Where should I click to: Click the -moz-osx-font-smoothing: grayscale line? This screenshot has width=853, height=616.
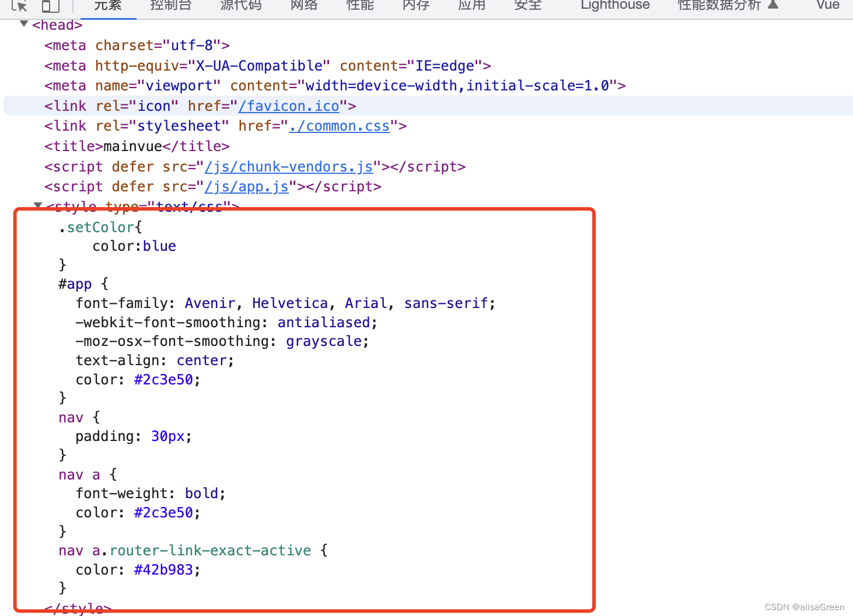click(222, 341)
